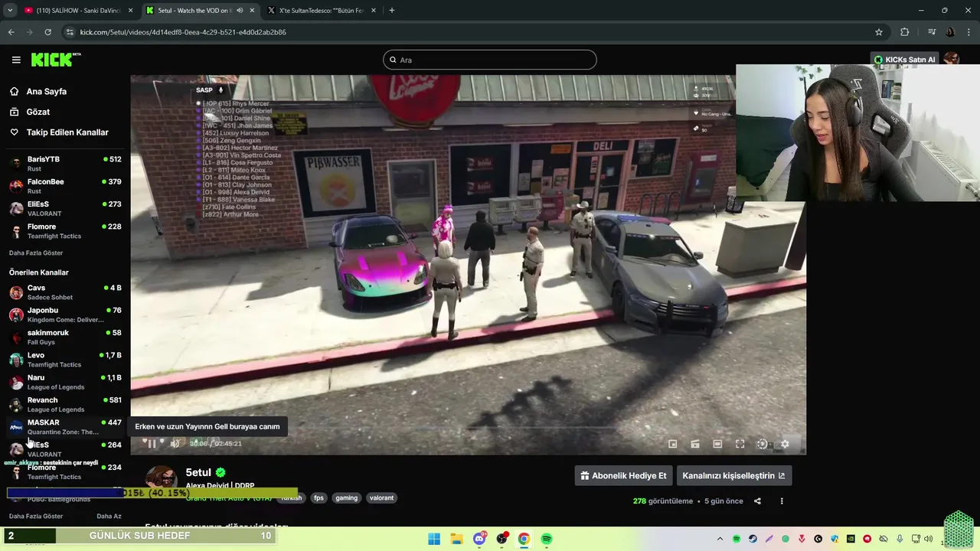This screenshot has width=980, height=551.
Task: Open recommended channel Japonbu
Action: click(x=64, y=315)
